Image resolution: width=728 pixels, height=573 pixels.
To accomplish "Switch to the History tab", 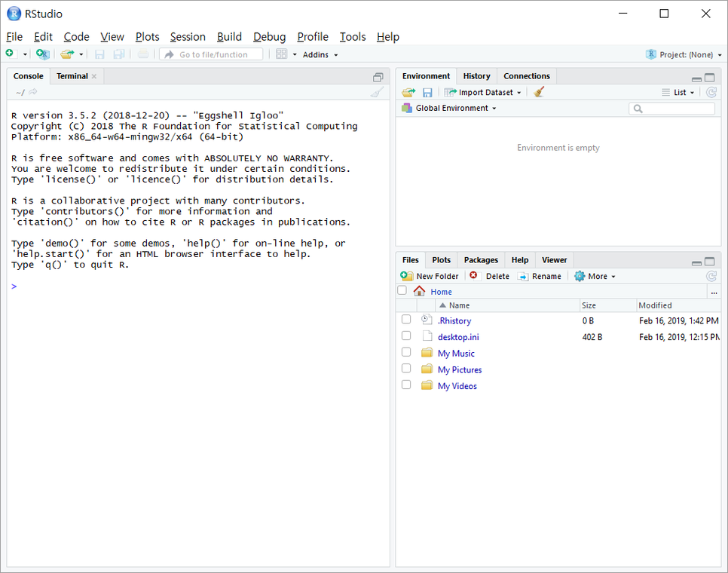I will [x=477, y=76].
